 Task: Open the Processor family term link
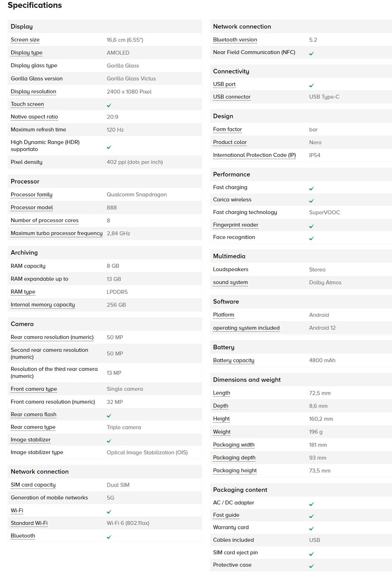click(x=31, y=195)
